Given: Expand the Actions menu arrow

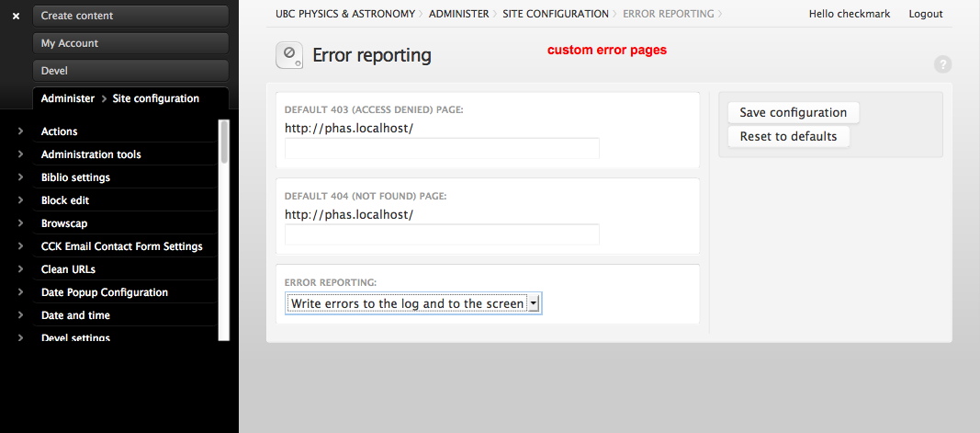Looking at the screenshot, I should coord(20,131).
